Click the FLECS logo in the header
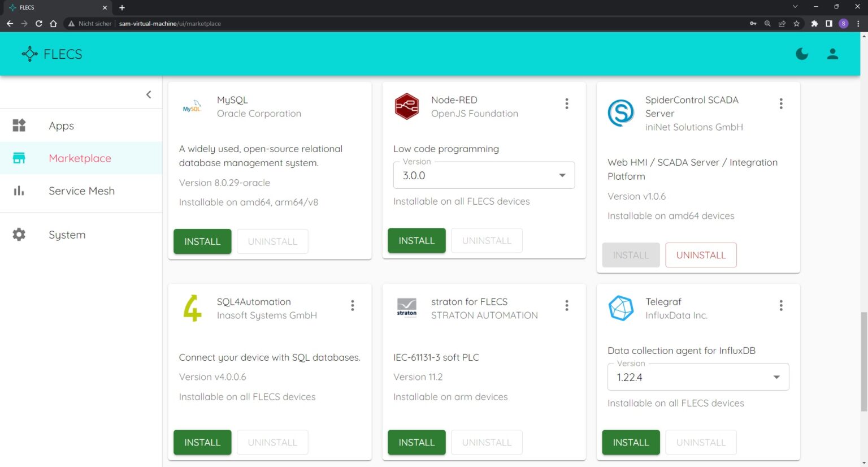 51,54
